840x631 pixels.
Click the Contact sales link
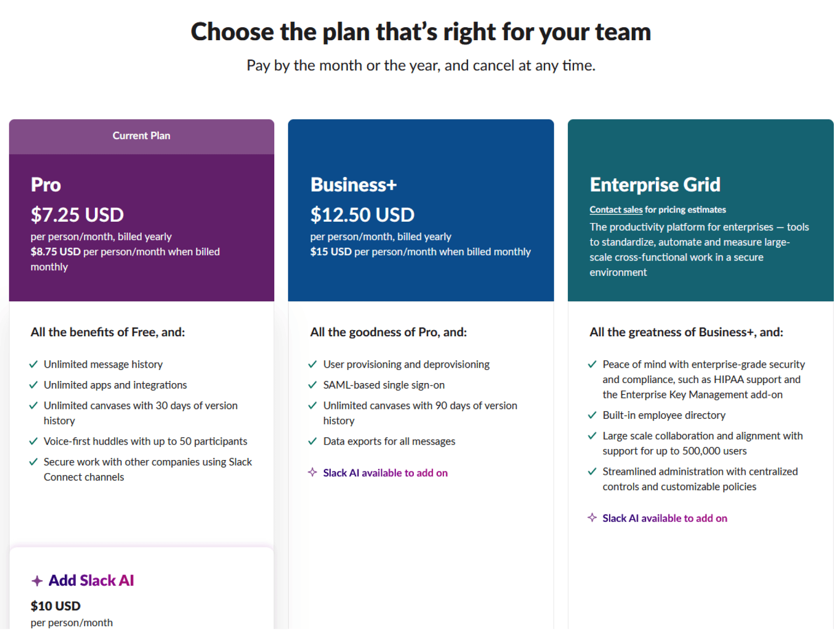pos(616,209)
